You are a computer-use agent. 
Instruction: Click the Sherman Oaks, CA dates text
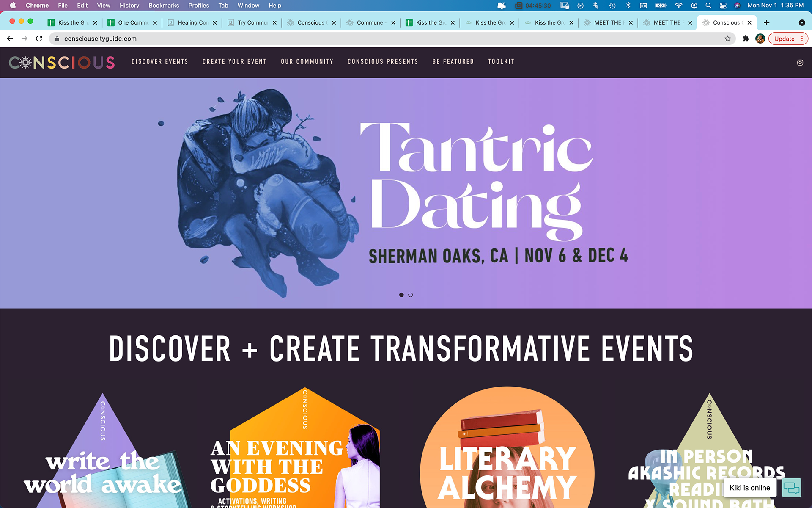[498, 256]
